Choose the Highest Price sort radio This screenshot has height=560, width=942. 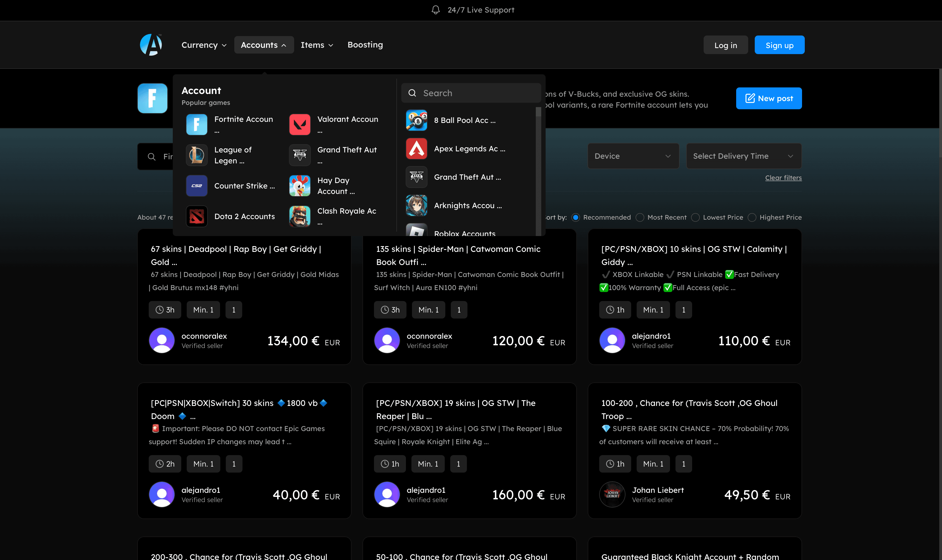752,217
